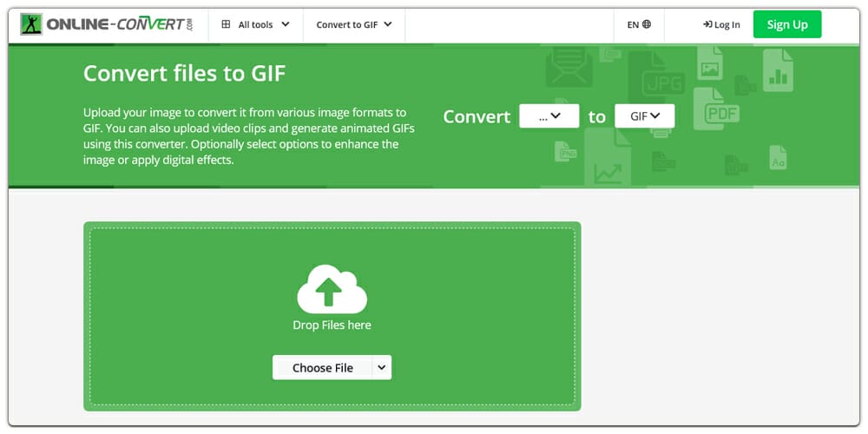This screenshot has width=868, height=434.
Task: Click the All tools grid icon
Action: 226,24
